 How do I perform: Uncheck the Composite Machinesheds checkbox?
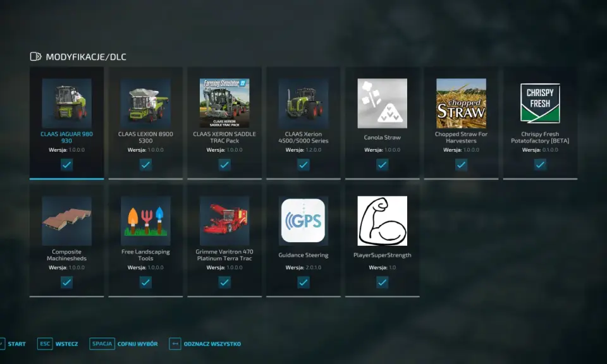66,282
